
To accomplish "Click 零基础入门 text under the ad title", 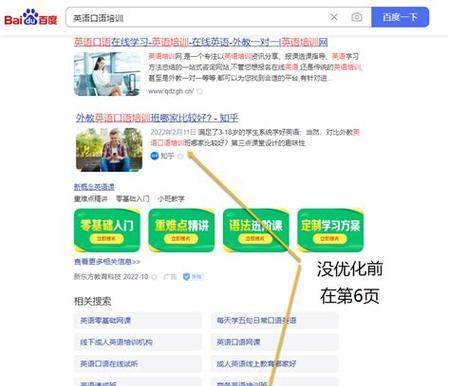I will point(132,199).
